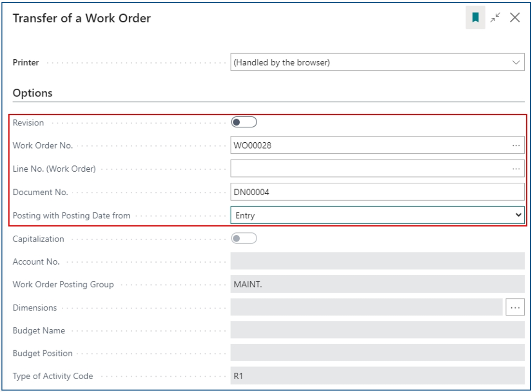Screen dimensions: 532x392
Task: Click the Line No. (Work Order) field
Action: (369, 169)
